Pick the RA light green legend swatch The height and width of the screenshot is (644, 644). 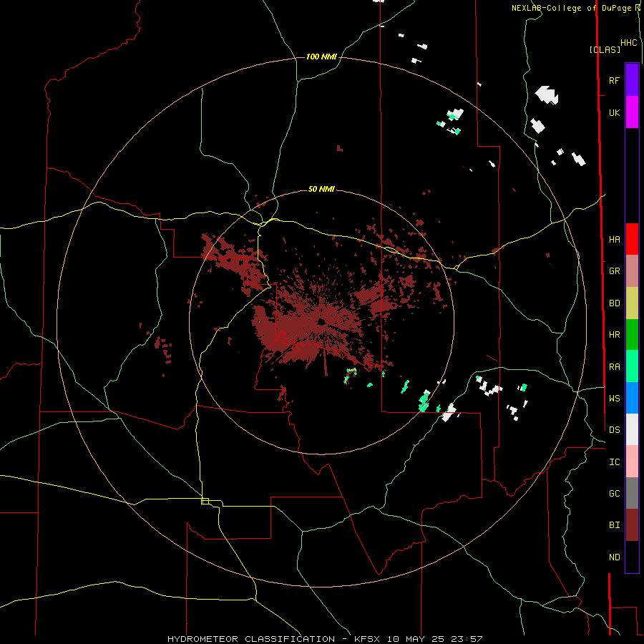click(632, 366)
